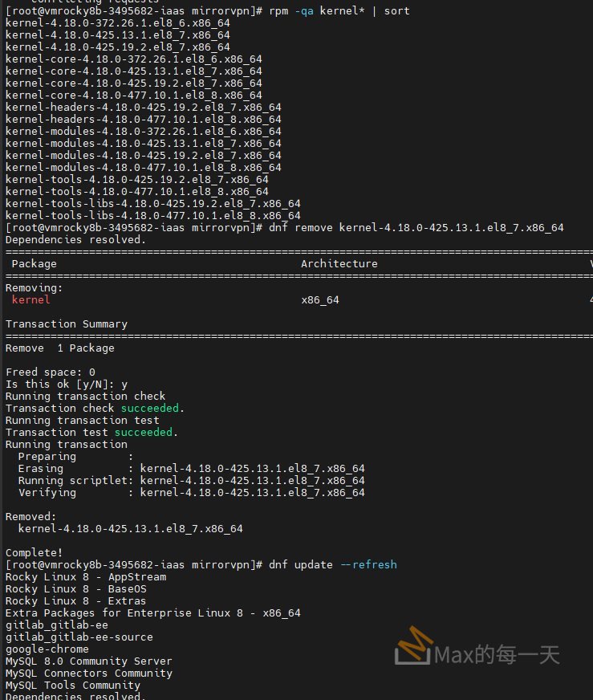Click the blue '--refresh' option

point(368,565)
